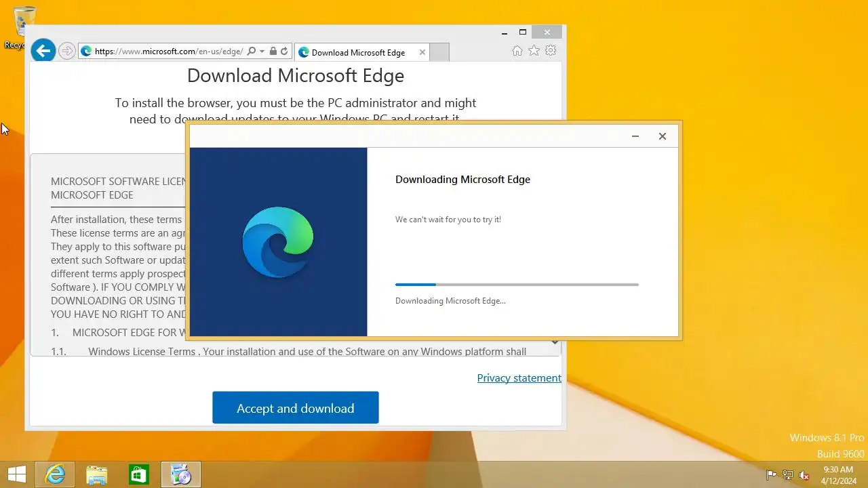
Task: Click the Download Microsoft Edge page heading
Action: tap(296, 75)
